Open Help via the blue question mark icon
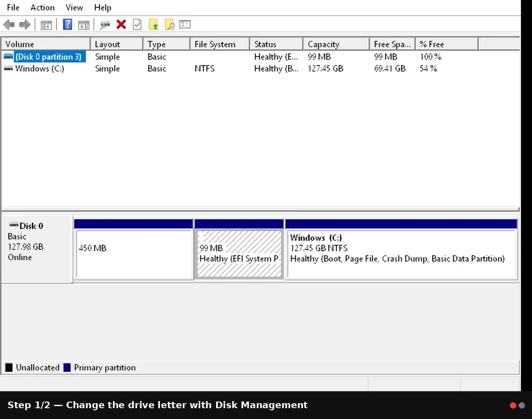This screenshot has height=419, width=532. pos(67,25)
